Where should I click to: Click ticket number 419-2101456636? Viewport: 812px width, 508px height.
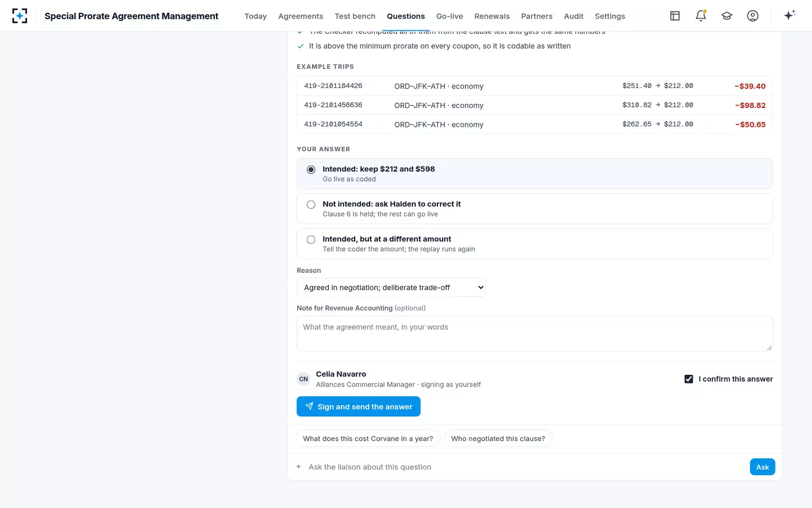tap(333, 105)
